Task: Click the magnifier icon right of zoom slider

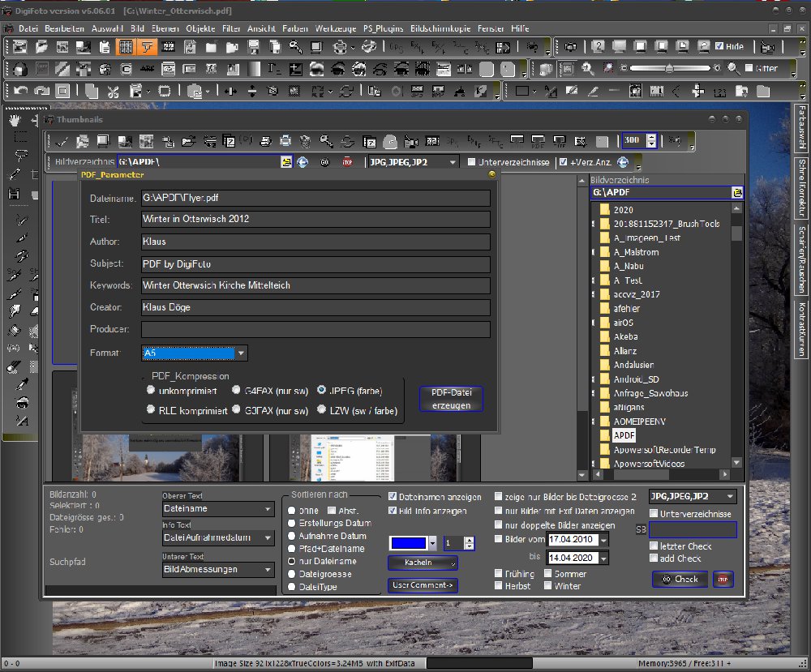Action: pos(732,69)
